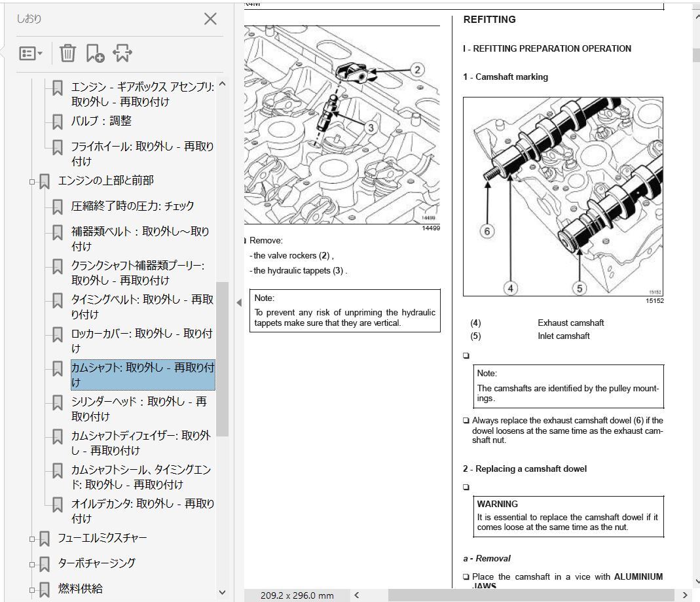Click bookmark icon beside フライホイール
The height and width of the screenshot is (602, 700).
[x=57, y=147]
